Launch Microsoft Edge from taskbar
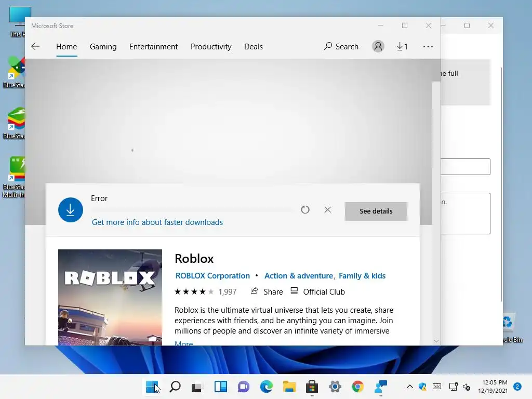This screenshot has height=399, width=532. pyautogui.click(x=267, y=387)
